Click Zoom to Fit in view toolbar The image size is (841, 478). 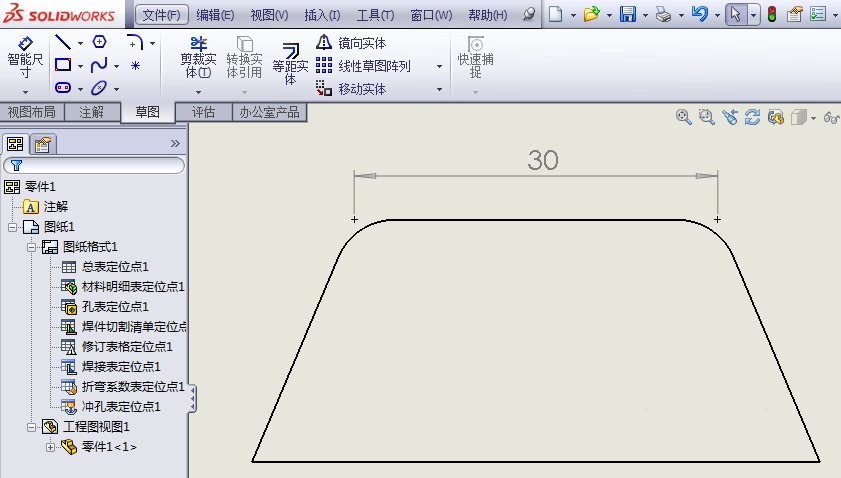[x=683, y=117]
